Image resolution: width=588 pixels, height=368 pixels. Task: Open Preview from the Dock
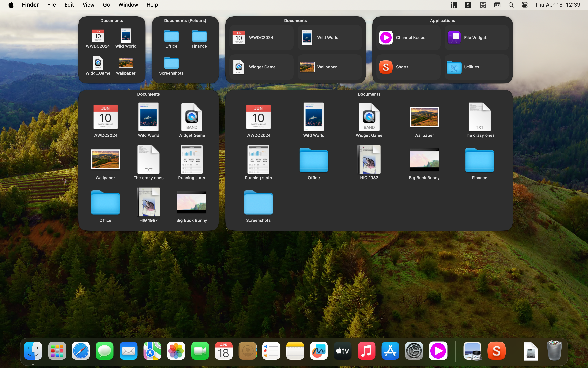pyautogui.click(x=472, y=351)
